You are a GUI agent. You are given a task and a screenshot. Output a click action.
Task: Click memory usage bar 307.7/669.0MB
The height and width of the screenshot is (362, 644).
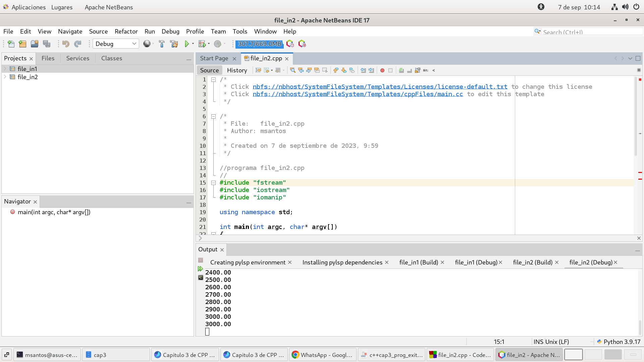(259, 44)
